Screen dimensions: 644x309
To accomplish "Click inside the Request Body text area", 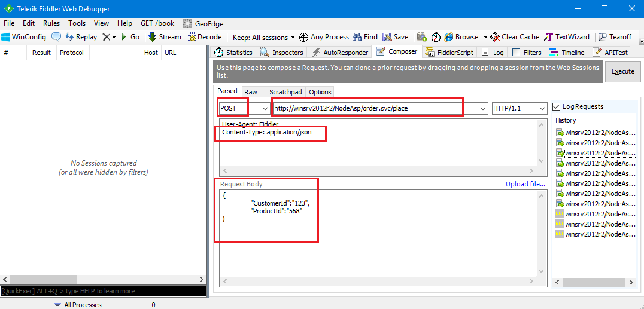I will tap(378, 232).
